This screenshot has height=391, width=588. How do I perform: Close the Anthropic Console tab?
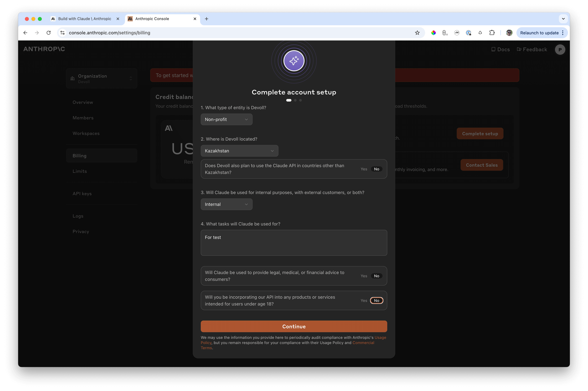[195, 19]
